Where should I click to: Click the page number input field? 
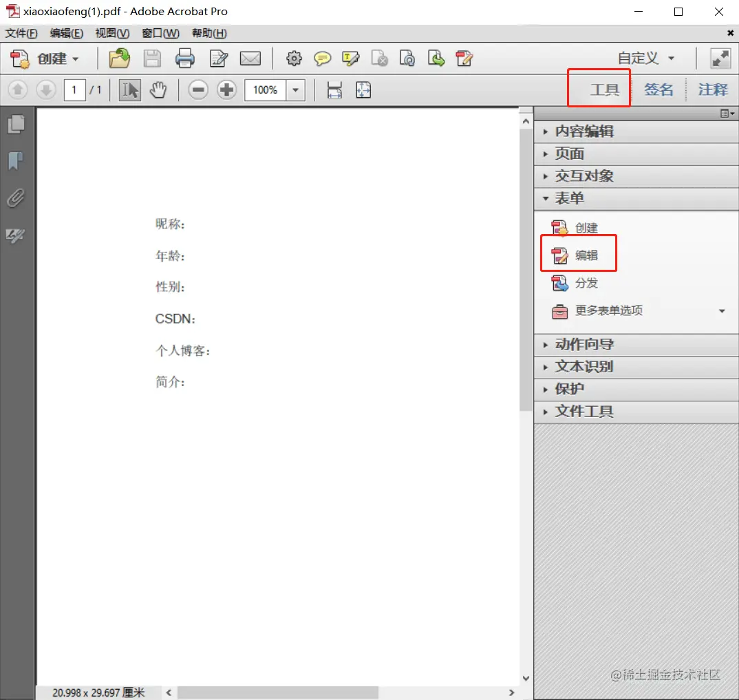coord(74,89)
